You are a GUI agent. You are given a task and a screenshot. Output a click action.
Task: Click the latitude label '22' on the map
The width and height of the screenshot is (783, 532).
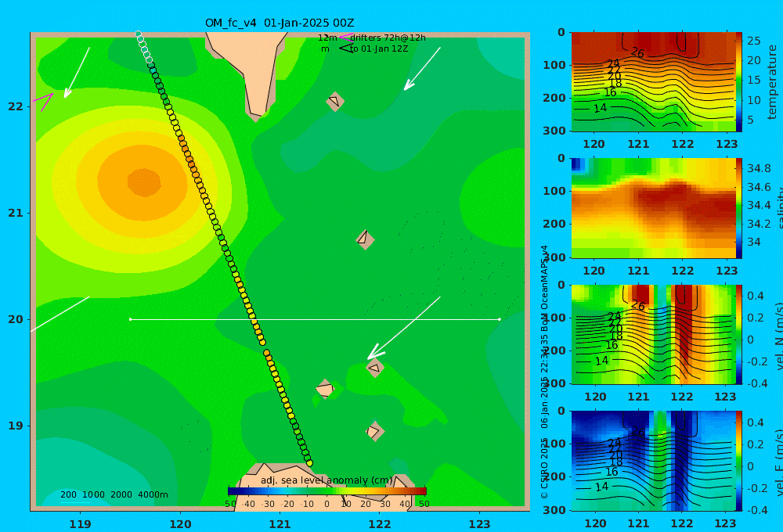pos(16,106)
